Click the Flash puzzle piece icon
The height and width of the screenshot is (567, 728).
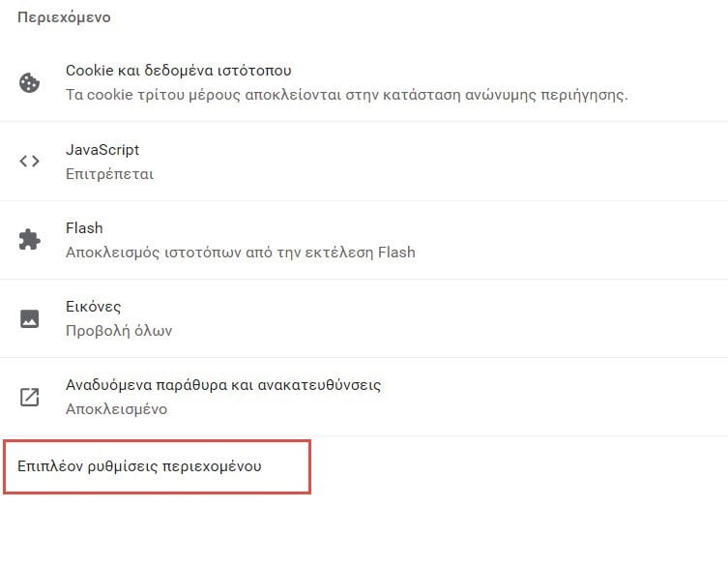pos(29,239)
